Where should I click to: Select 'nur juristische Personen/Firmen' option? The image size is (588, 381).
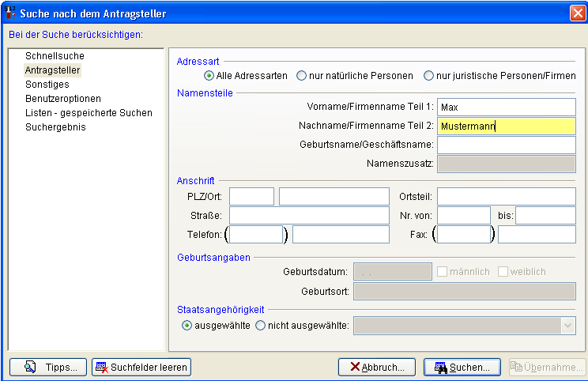click(x=429, y=76)
